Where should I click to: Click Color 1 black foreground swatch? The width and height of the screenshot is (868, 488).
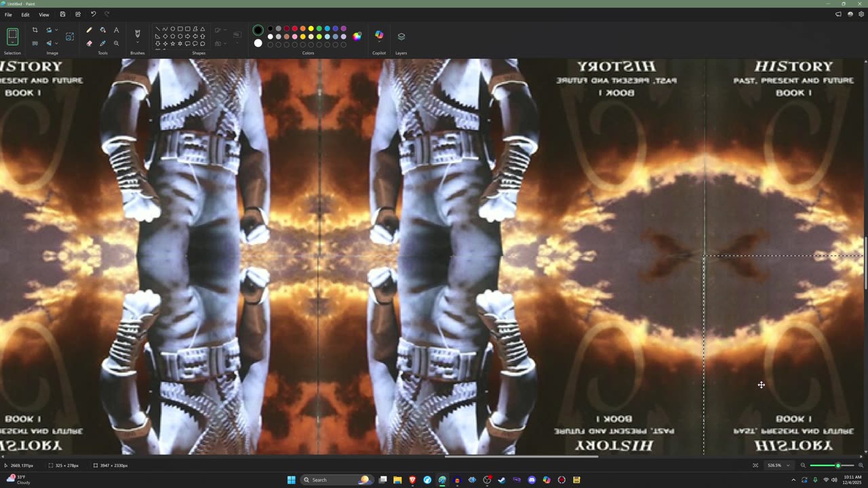point(258,30)
